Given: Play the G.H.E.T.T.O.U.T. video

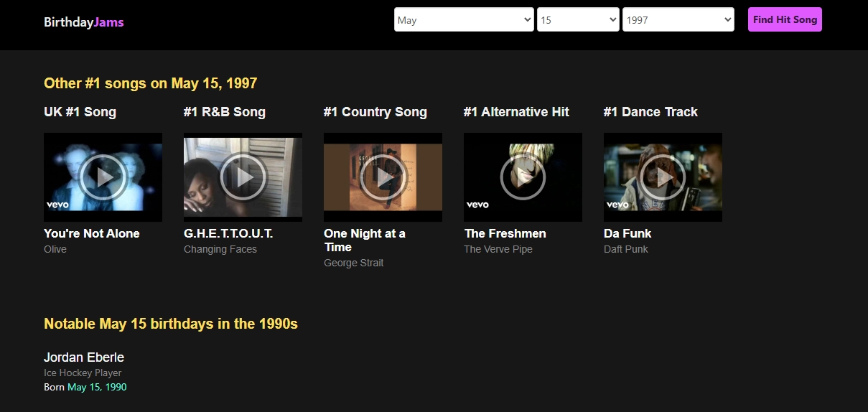Looking at the screenshot, I should 243,177.
